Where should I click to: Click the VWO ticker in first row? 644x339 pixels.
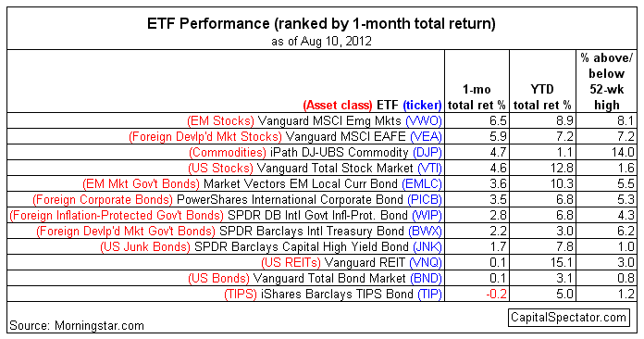[424, 120]
